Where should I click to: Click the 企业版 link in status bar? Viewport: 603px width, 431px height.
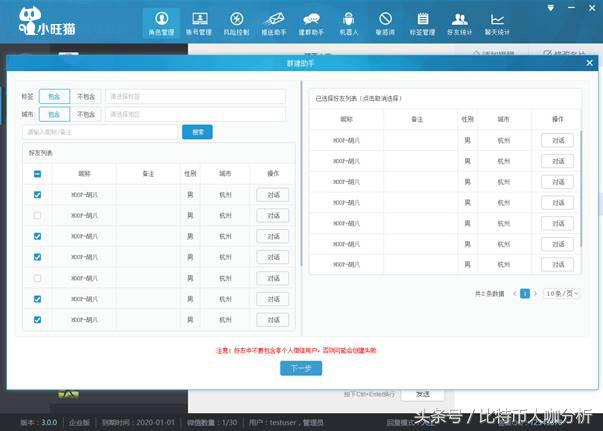pyautogui.click(x=79, y=423)
